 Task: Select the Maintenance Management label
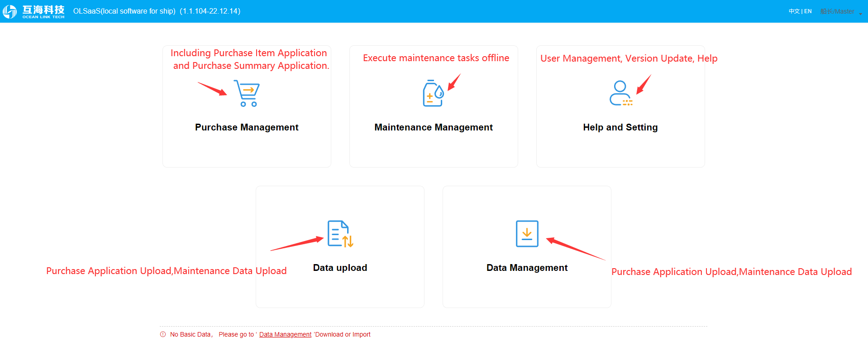434,127
